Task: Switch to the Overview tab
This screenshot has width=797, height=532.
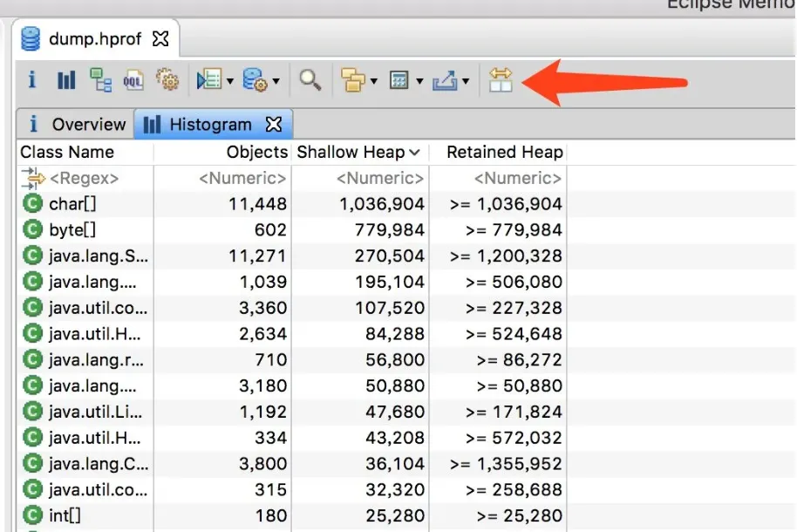Action: (76, 124)
